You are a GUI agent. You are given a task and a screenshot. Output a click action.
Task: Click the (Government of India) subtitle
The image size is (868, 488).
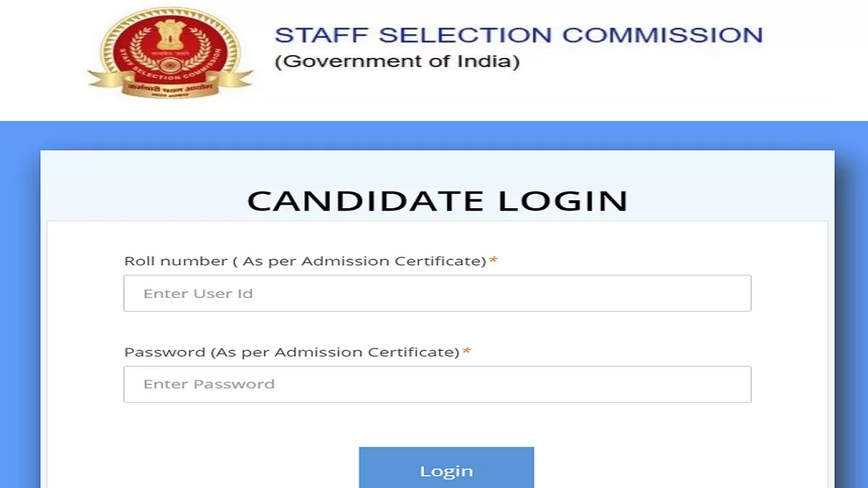[x=397, y=61]
